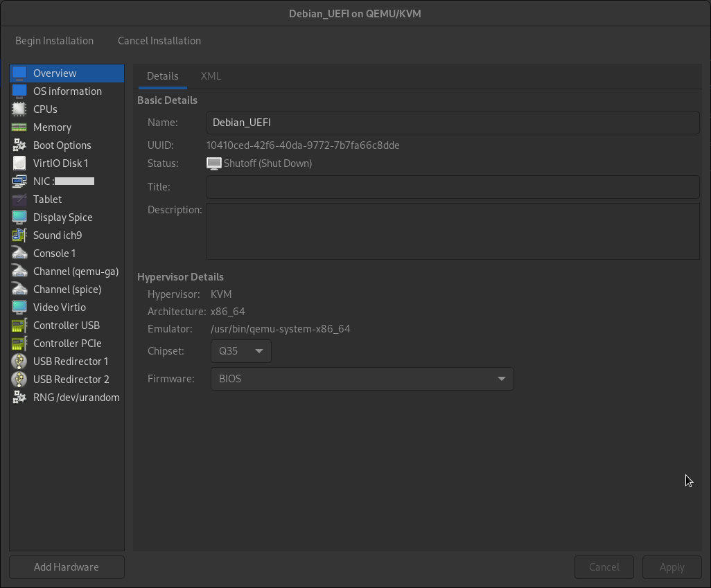Select the USB Redirector 1 icon
Image resolution: width=711 pixels, height=588 pixels.
pyautogui.click(x=19, y=362)
